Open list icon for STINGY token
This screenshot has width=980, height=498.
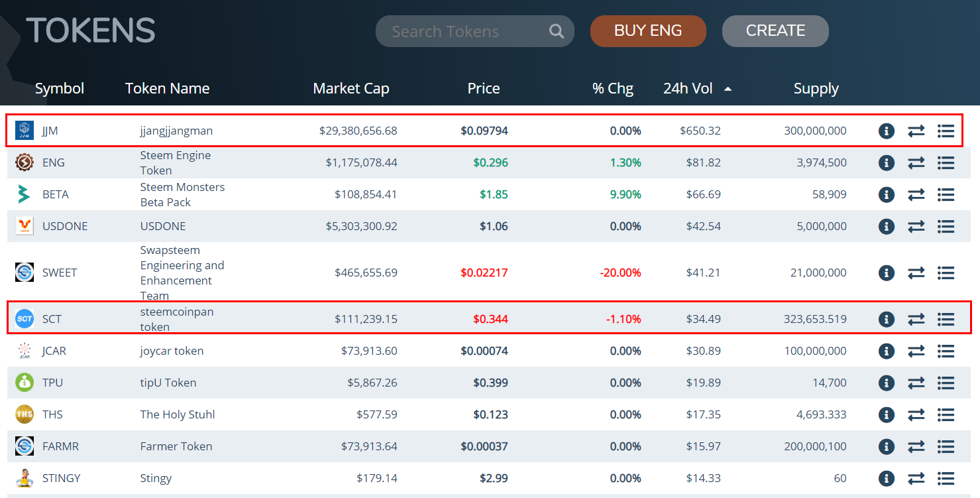[x=946, y=479]
